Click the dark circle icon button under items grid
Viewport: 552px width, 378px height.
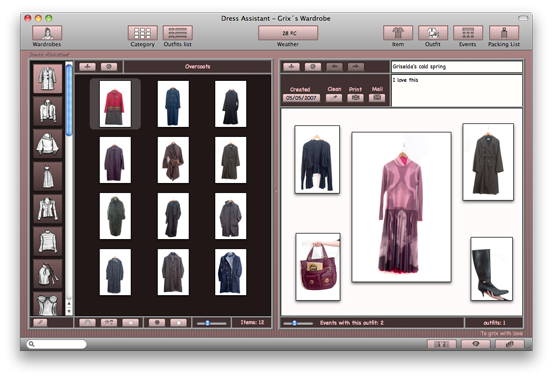click(157, 322)
